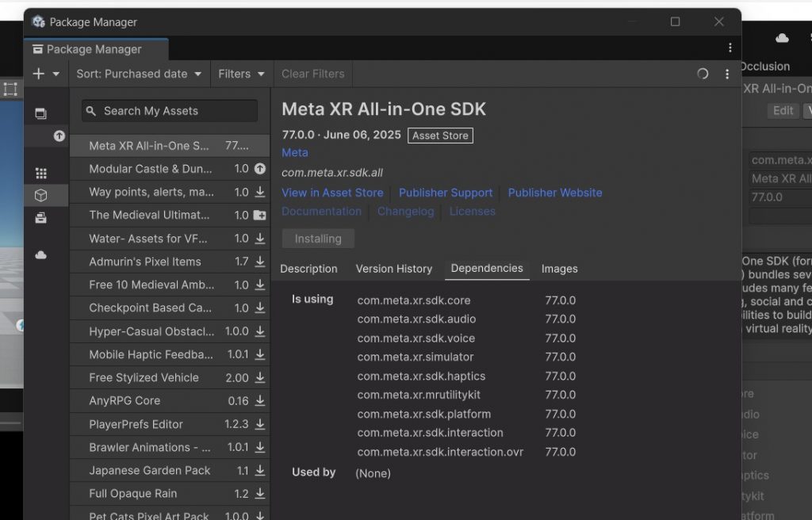Select the In Project sidebar icon

click(40, 113)
